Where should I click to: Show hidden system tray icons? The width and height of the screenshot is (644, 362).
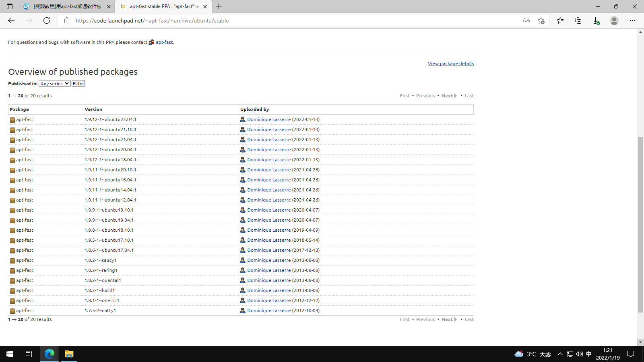point(560,354)
